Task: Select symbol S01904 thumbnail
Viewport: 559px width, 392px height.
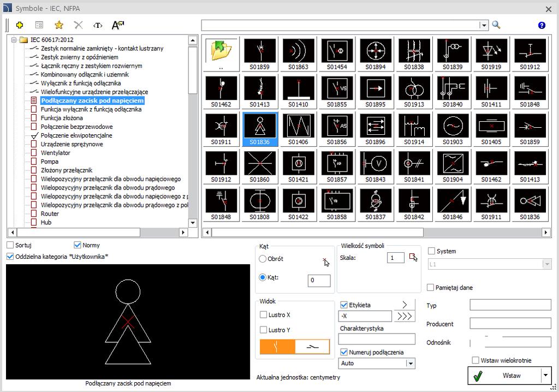Action: tap(453, 166)
